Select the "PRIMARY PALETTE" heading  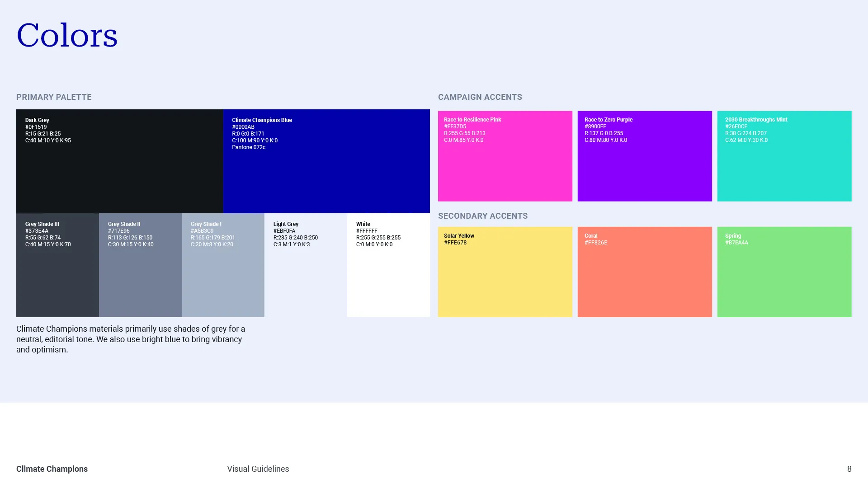54,97
